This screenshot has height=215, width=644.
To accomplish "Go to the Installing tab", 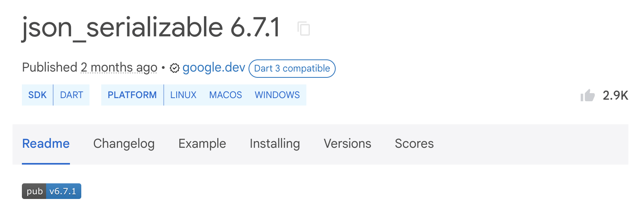I will (275, 143).
